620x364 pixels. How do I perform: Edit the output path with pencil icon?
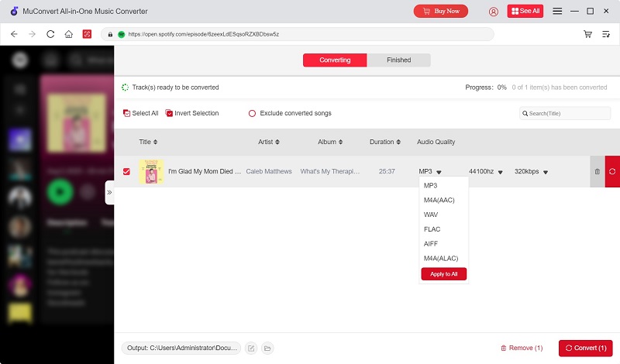[251, 349]
